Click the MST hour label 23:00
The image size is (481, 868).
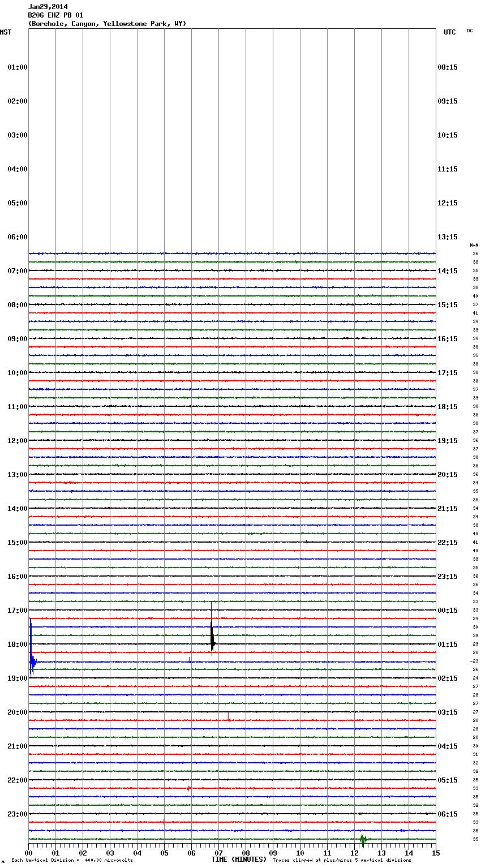(18, 814)
